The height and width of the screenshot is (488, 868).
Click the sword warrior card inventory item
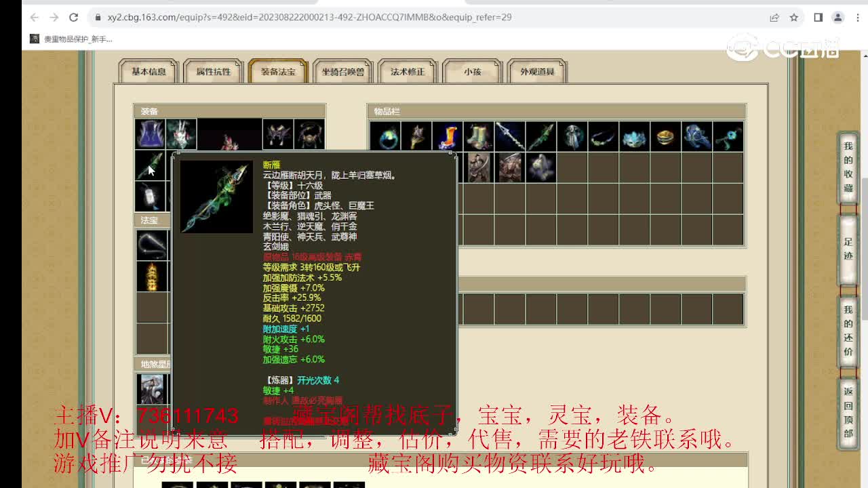(x=479, y=167)
